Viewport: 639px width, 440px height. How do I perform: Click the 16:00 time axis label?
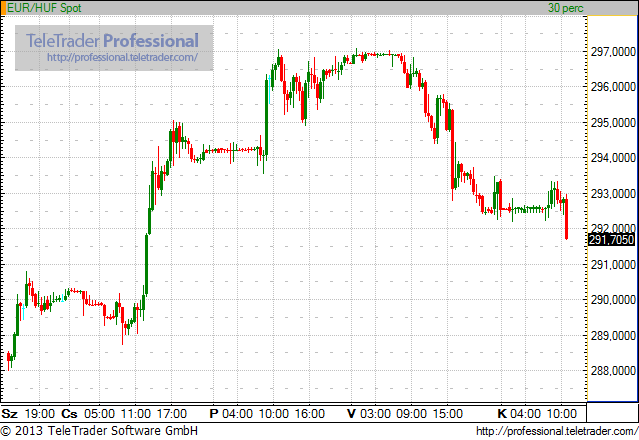pyautogui.click(x=310, y=414)
